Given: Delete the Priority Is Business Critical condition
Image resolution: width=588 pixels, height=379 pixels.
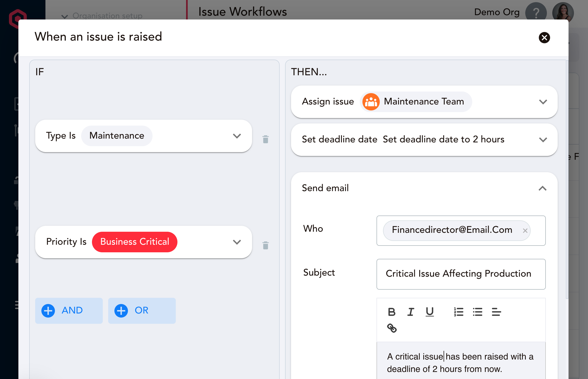Looking at the screenshot, I should point(266,246).
